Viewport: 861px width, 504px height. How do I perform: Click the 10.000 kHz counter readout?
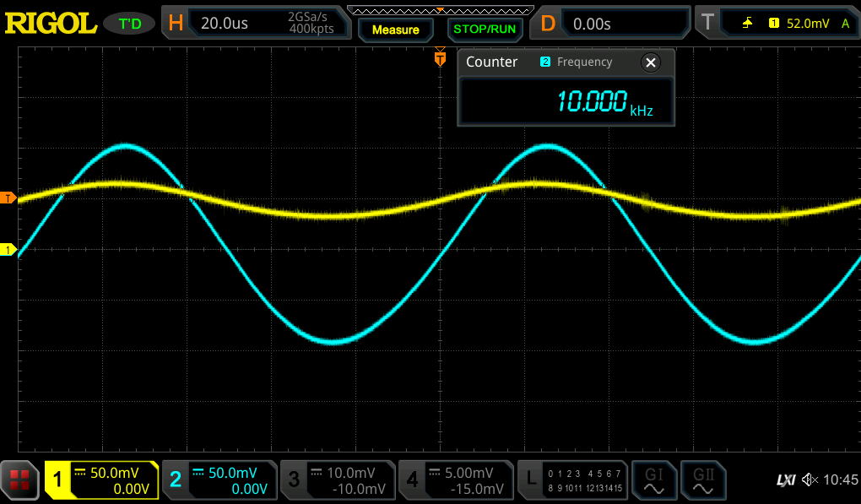(x=604, y=102)
